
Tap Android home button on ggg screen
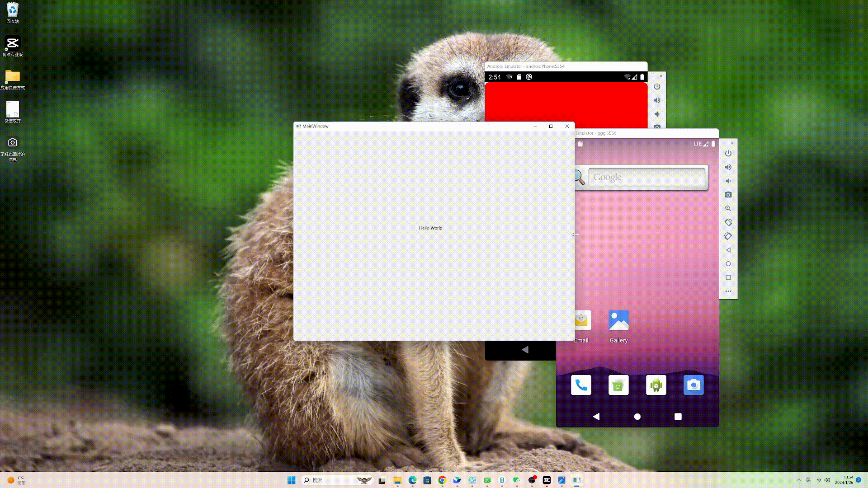coord(637,417)
